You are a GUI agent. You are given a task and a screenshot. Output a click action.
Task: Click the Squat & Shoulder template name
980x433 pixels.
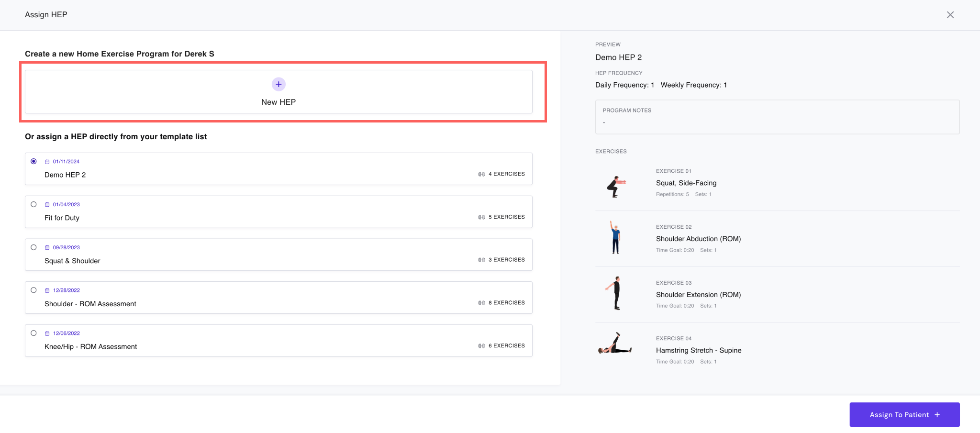[x=72, y=261]
